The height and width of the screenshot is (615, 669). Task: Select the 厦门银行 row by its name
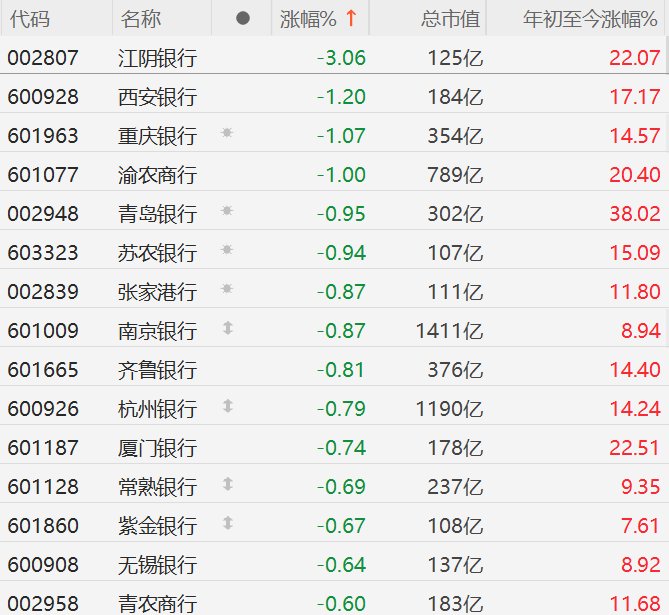click(x=157, y=448)
